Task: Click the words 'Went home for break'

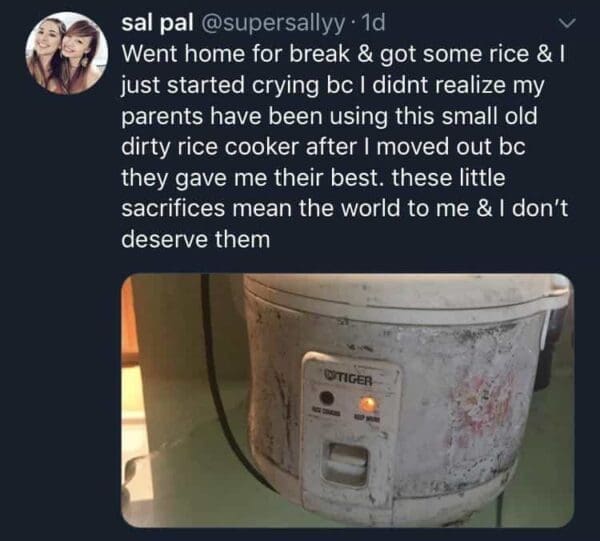Action: pos(235,54)
